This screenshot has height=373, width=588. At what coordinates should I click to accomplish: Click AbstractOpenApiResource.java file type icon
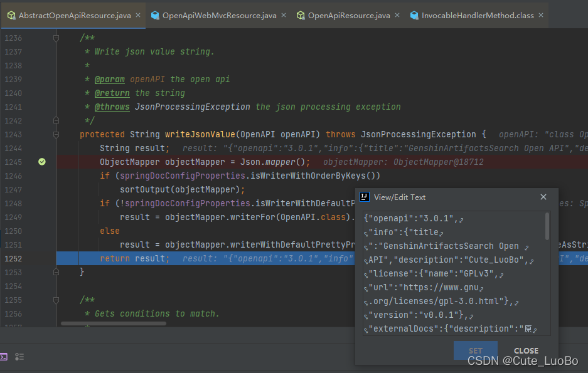pos(12,15)
